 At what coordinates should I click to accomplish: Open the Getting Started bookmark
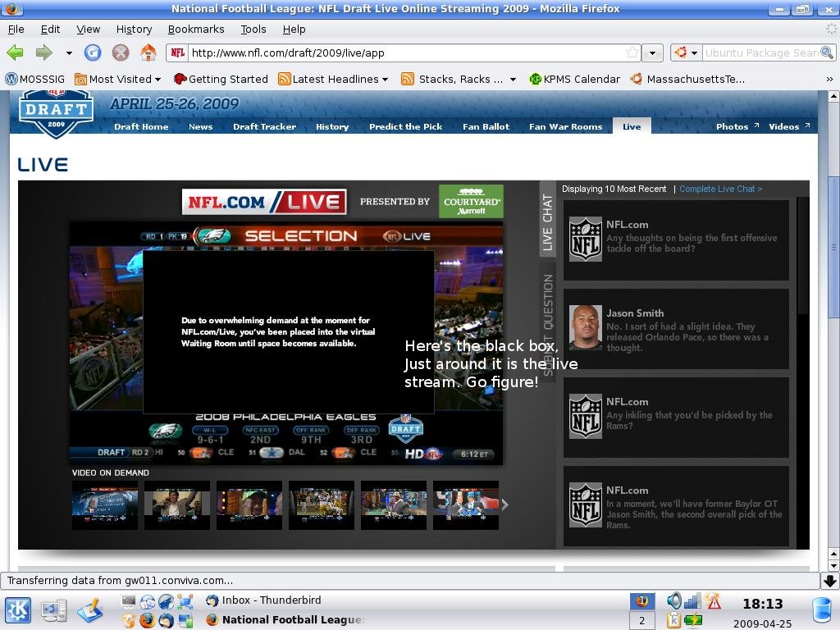(x=221, y=80)
